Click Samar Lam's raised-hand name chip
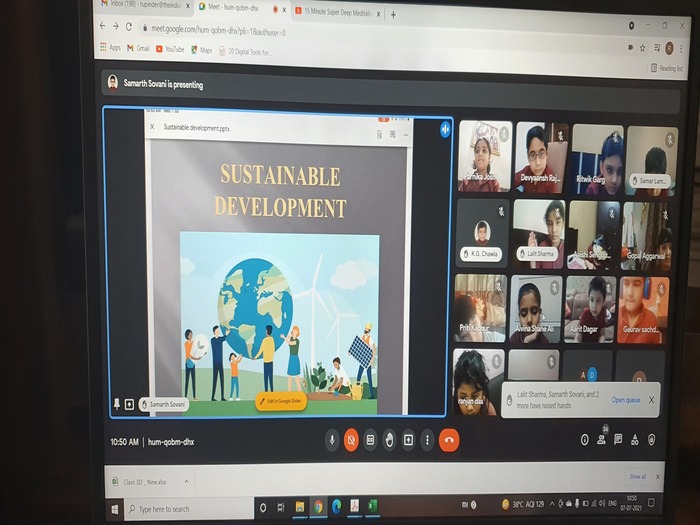This screenshot has height=525, width=700. (651, 181)
